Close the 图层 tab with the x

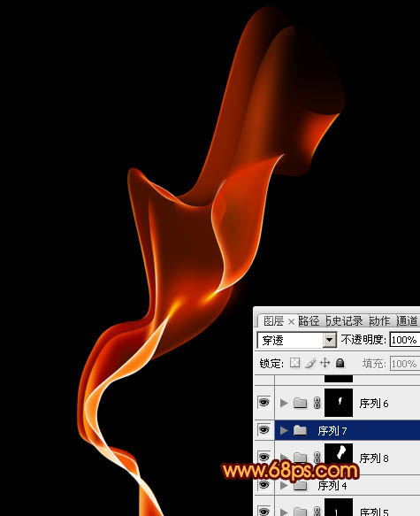tap(291, 321)
